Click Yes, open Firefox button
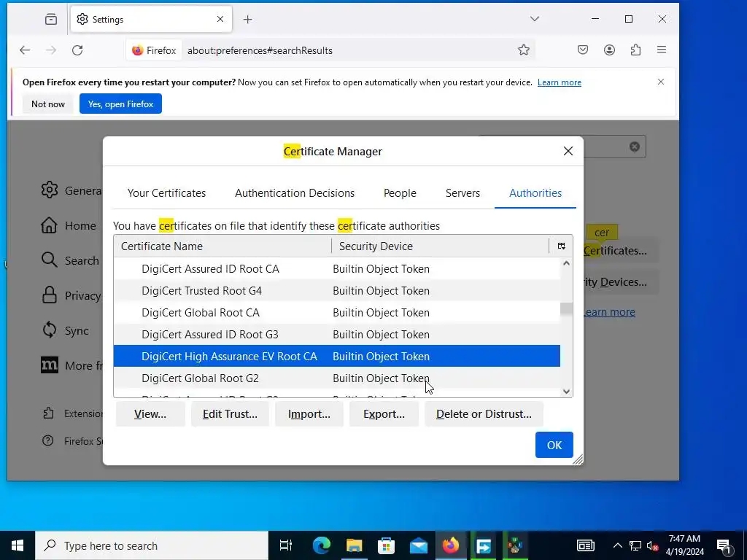The width and height of the screenshot is (747, 560). point(120,104)
